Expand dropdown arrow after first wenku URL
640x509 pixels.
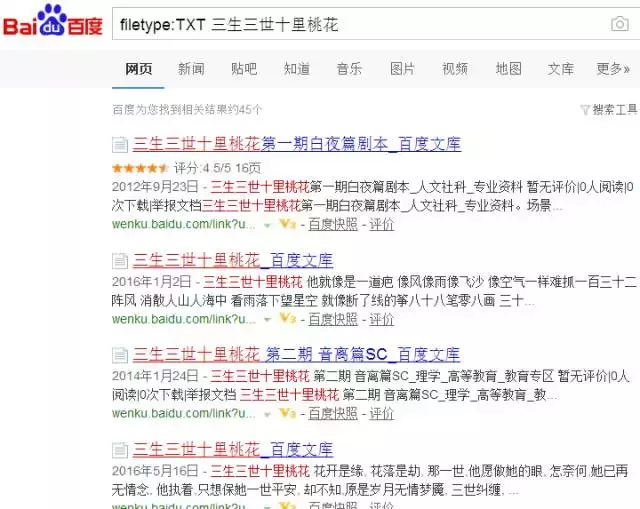[267, 225]
